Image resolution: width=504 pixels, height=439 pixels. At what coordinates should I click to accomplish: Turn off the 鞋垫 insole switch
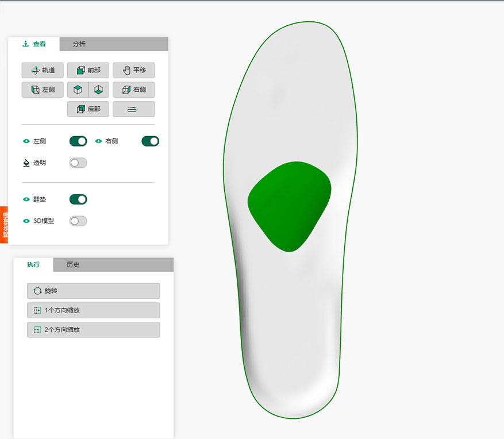pyautogui.click(x=78, y=199)
